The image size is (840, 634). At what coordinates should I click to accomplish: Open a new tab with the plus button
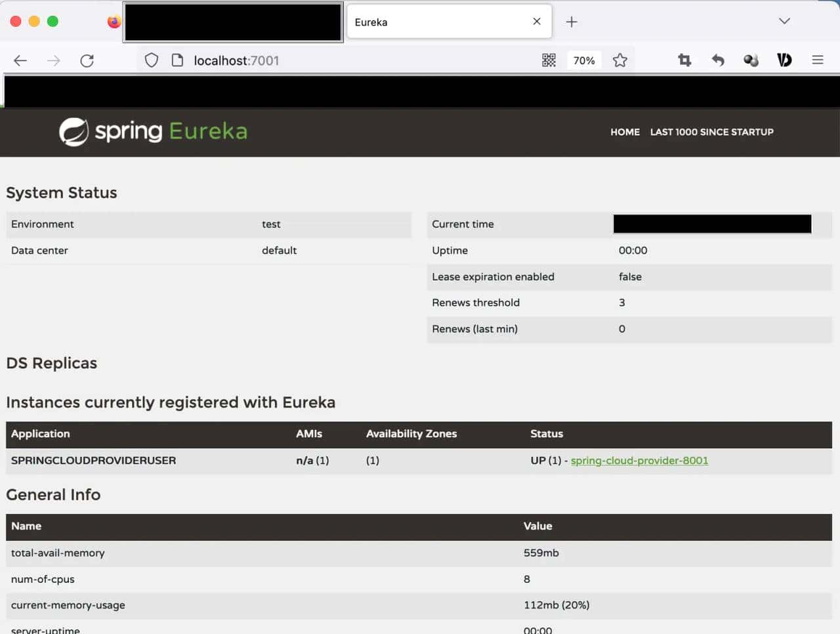[x=572, y=21]
